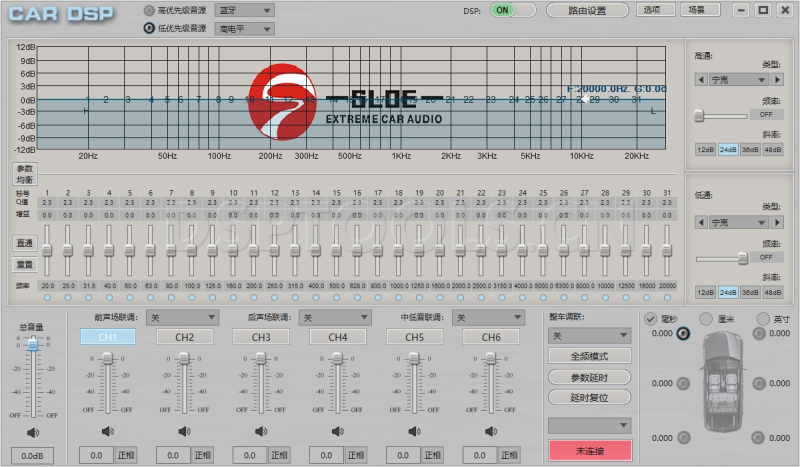Click the circle indicator under the 1000.0 Hz band

coord(398,298)
